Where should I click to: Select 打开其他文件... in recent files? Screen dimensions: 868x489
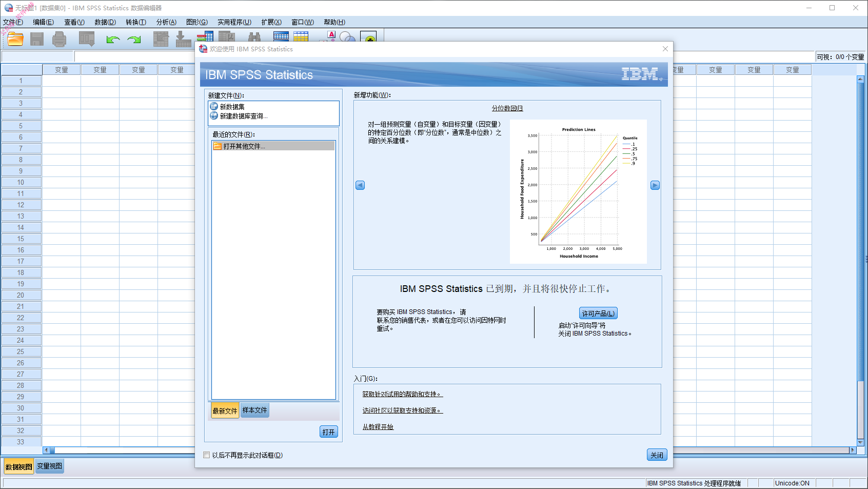[x=273, y=146]
